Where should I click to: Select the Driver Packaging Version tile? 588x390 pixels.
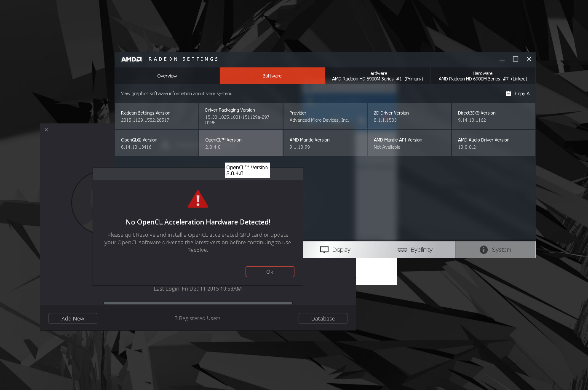coord(241,116)
